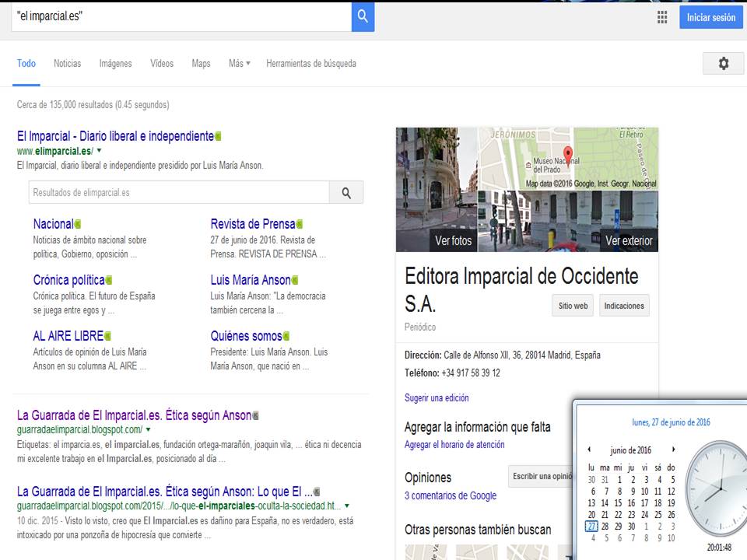
Task: Open the Revista de Prensa sitelink
Action: coord(253,224)
